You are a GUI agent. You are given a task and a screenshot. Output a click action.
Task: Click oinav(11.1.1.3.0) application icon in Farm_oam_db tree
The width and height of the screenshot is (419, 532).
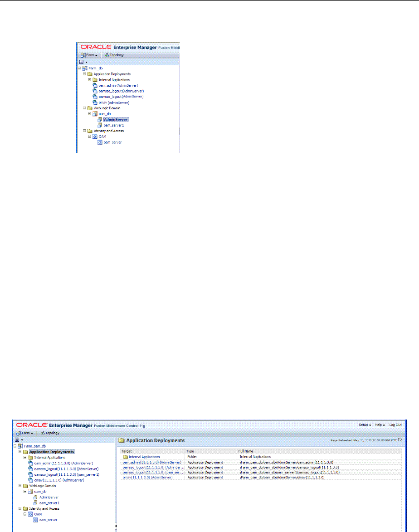click(30, 480)
